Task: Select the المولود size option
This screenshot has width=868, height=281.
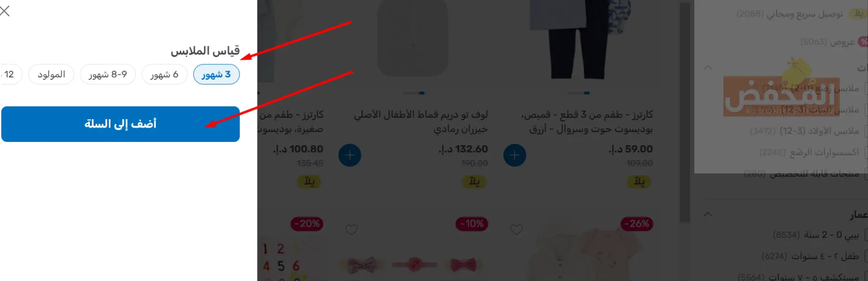Action: (x=51, y=74)
